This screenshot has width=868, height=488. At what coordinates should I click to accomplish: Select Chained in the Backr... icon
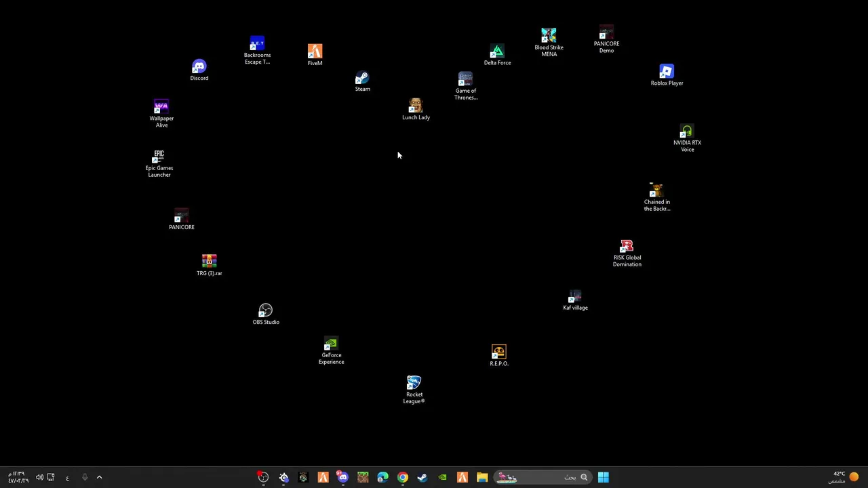(656, 197)
